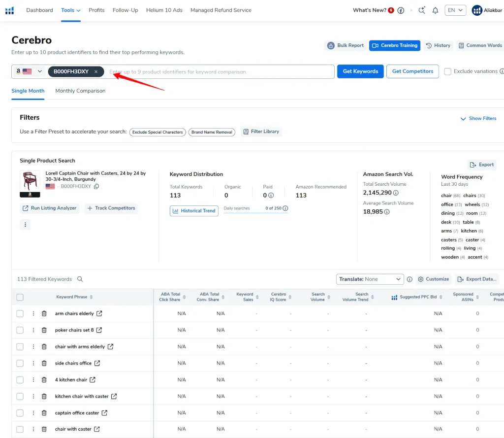The width and height of the screenshot is (504, 438).
Task: Open the Amazon marketplace country dropdown
Action: tap(30, 71)
